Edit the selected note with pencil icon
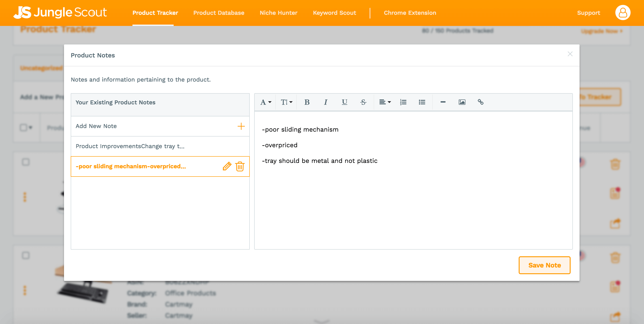The height and width of the screenshot is (324, 644). coord(227,166)
